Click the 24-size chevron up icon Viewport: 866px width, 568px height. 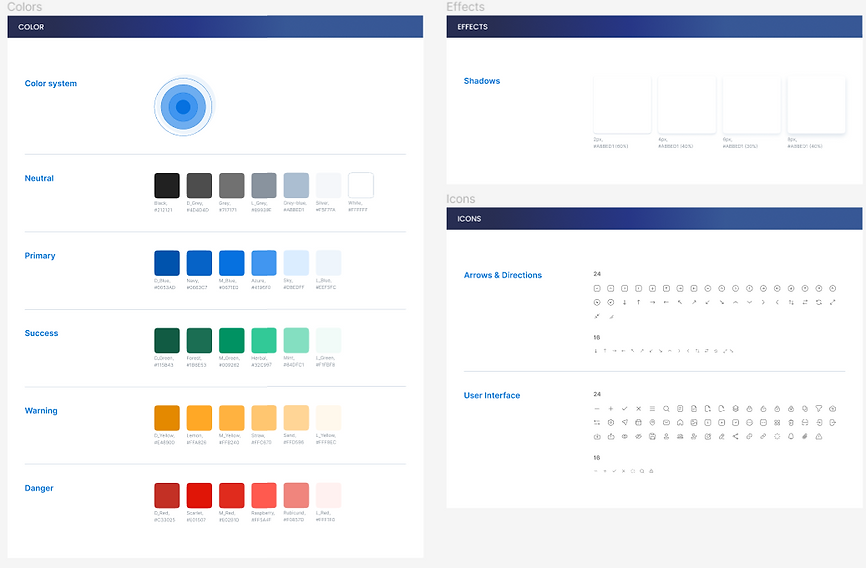(735, 302)
